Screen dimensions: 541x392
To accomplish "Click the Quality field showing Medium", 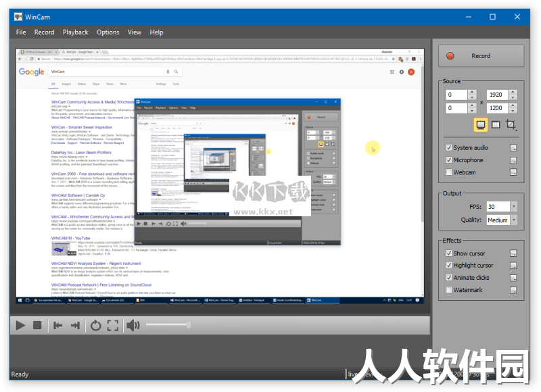I will tap(498, 220).
